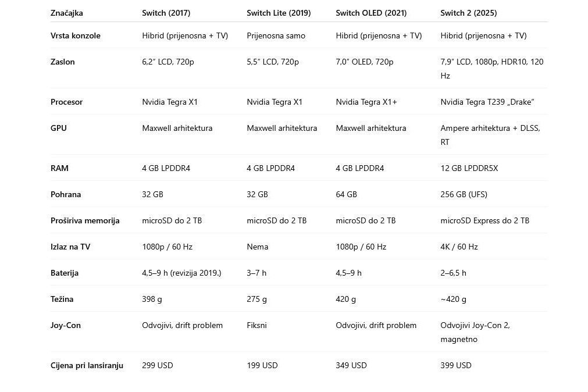Click the "Fiksni" Joy-Con cell
Viewport: 588px width, 392px height.
256,325
